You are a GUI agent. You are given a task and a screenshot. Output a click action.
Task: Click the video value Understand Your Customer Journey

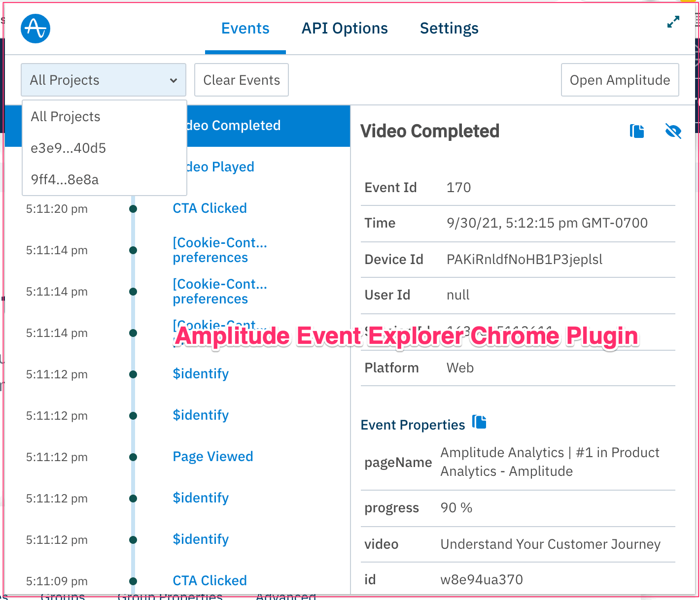(x=551, y=544)
